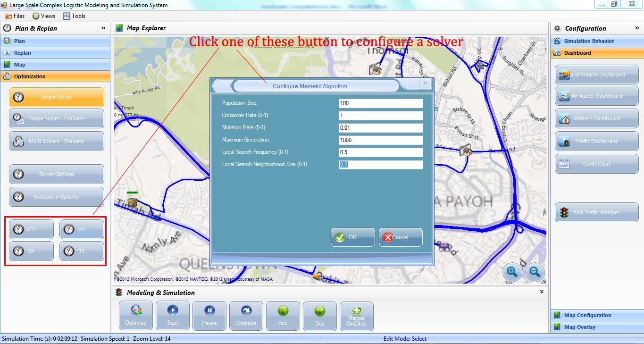This screenshot has width=644, height=344.
Task: Open the Files menu
Action: click(15, 16)
